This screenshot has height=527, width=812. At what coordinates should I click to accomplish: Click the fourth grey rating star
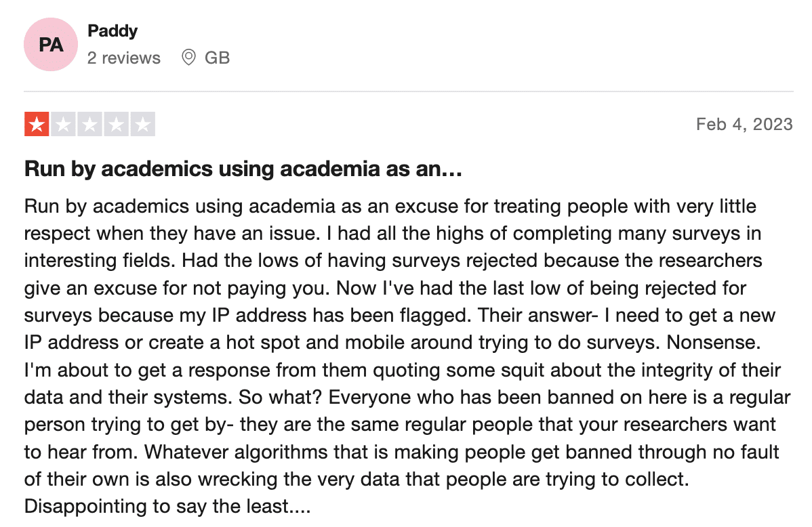116,124
